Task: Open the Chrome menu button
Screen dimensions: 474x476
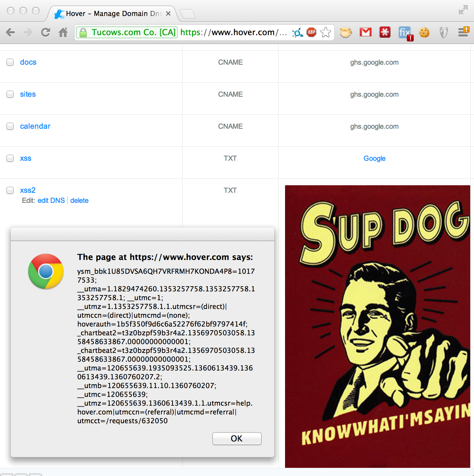Action: pyautogui.click(x=463, y=32)
